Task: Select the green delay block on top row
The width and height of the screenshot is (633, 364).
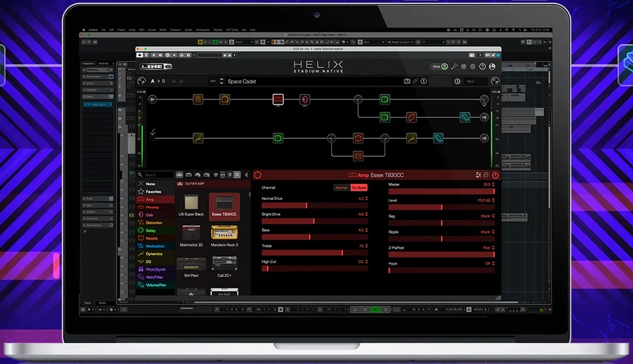Action: coord(385,99)
